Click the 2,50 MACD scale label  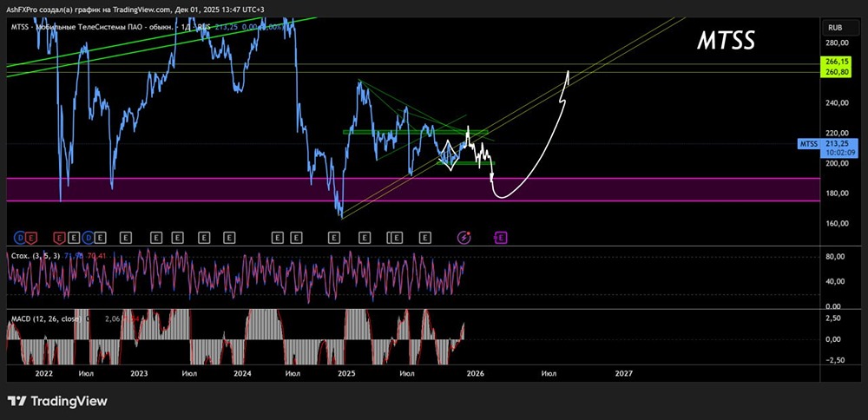coord(833,318)
